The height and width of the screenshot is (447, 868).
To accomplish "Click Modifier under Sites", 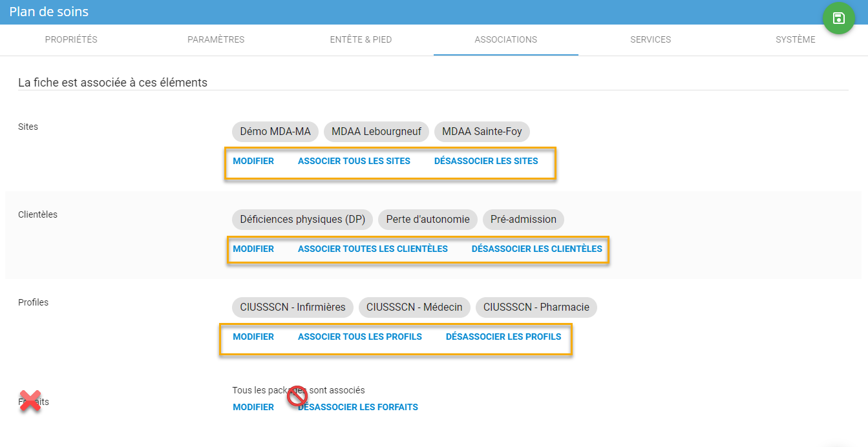I will click(x=253, y=161).
